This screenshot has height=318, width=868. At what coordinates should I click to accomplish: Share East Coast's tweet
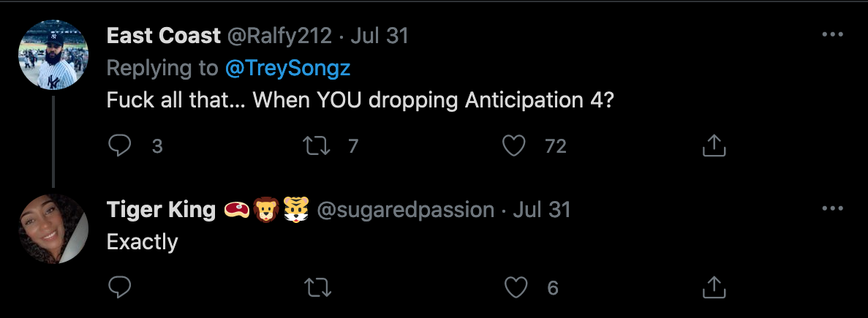point(714,146)
